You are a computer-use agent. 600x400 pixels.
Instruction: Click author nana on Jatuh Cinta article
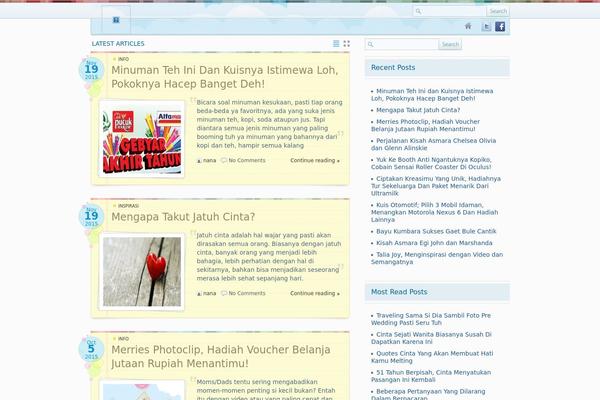209,293
